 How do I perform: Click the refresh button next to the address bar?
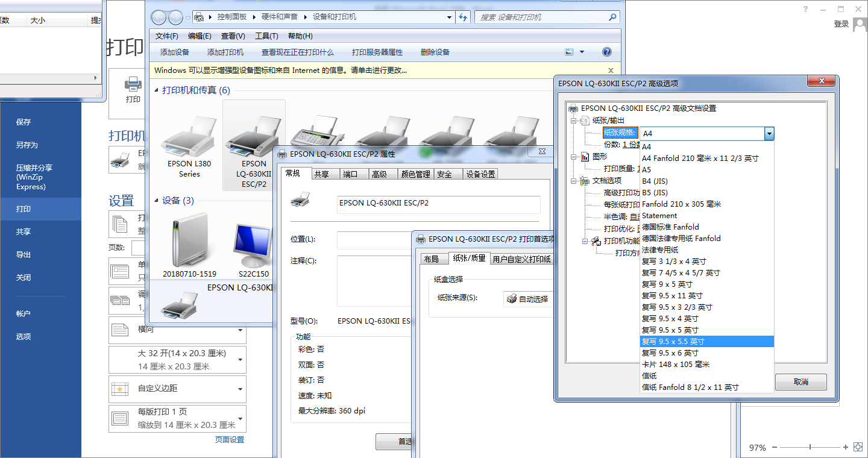pos(463,17)
